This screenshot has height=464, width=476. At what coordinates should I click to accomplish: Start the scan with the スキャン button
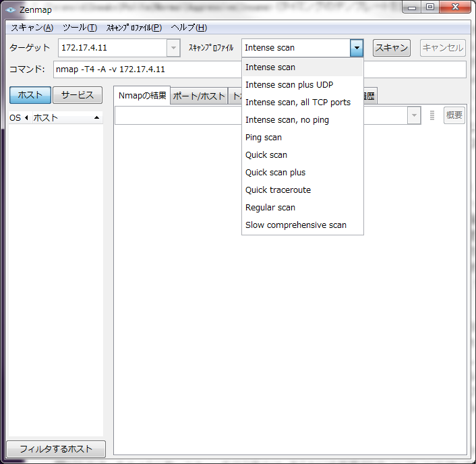(x=392, y=48)
